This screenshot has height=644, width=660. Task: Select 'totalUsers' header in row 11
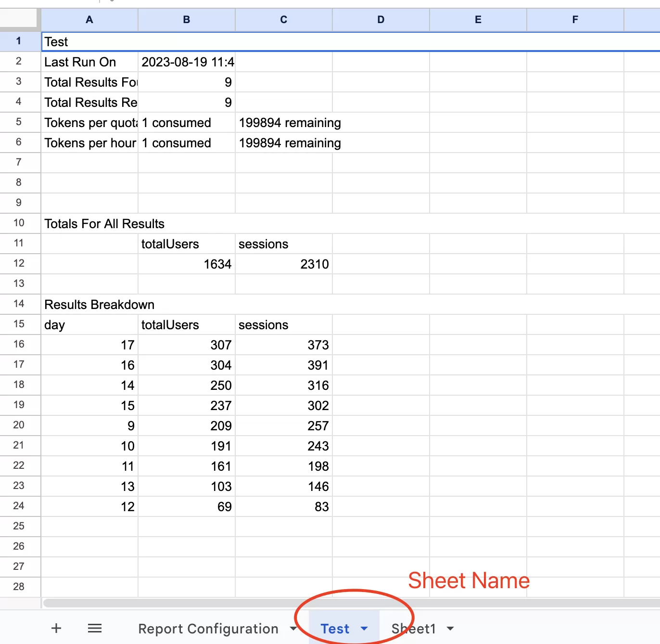pyautogui.click(x=187, y=244)
